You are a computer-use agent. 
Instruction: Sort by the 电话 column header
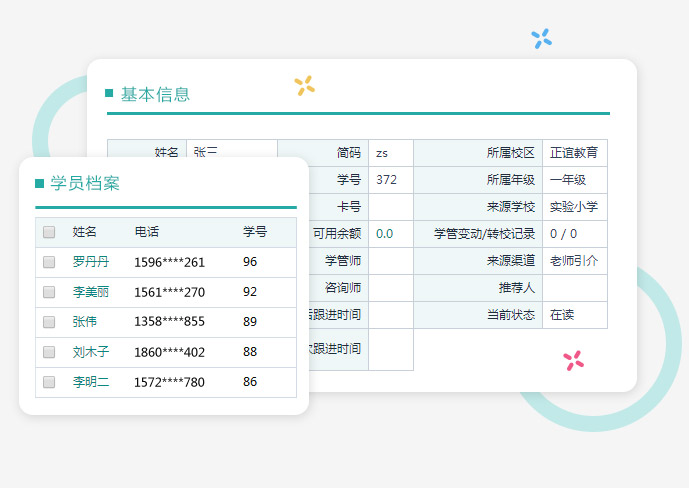point(147,232)
